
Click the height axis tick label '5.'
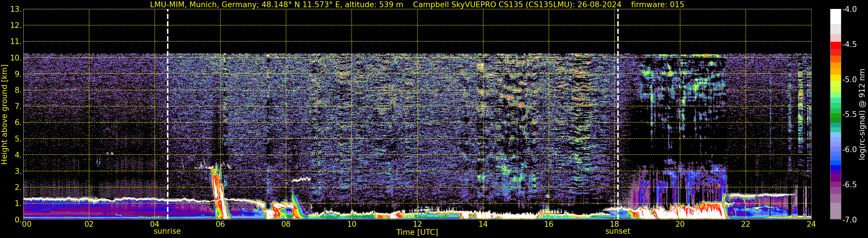click(18, 139)
